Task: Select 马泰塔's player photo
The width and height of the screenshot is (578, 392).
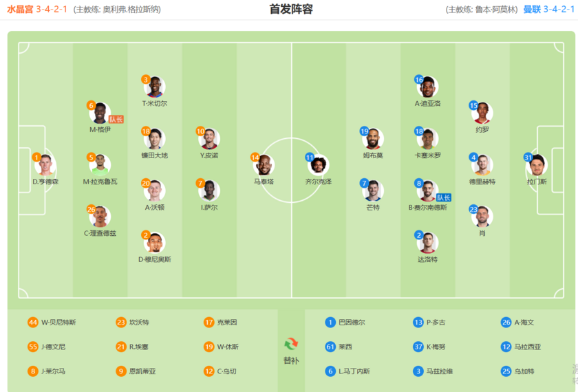Action: tap(264, 165)
